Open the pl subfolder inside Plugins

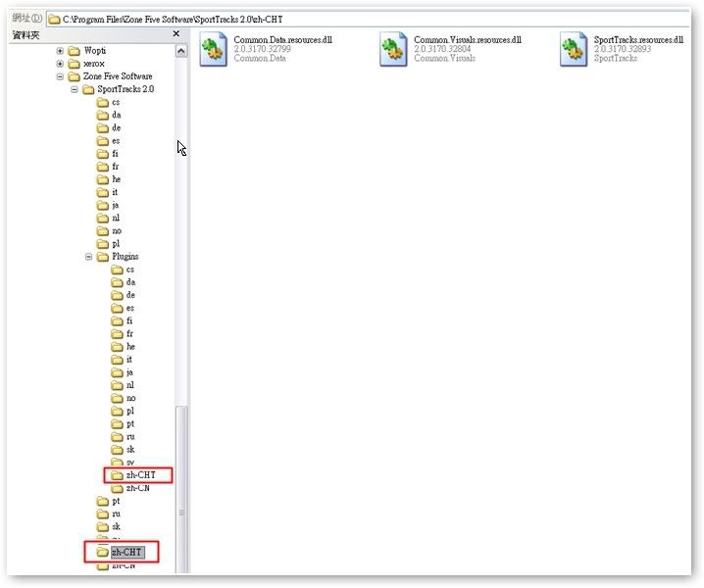click(123, 412)
